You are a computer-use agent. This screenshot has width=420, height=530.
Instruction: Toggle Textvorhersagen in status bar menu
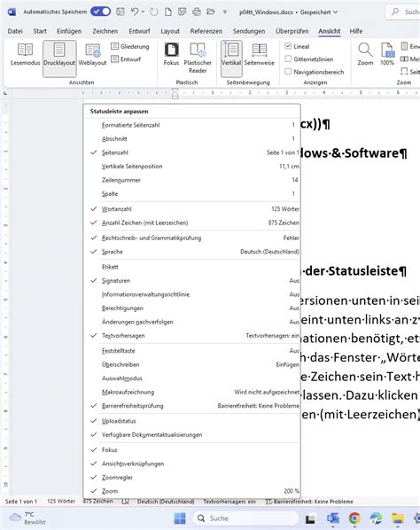(191, 336)
